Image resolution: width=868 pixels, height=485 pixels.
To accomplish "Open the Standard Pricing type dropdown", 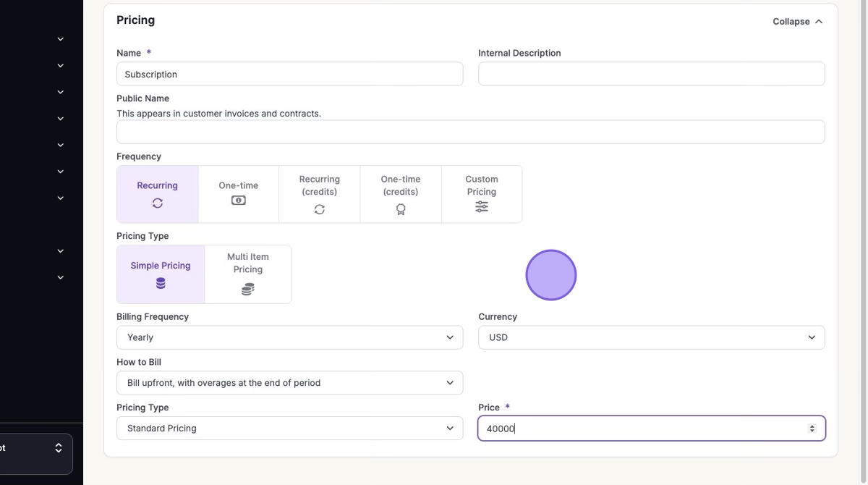I will [289, 429].
